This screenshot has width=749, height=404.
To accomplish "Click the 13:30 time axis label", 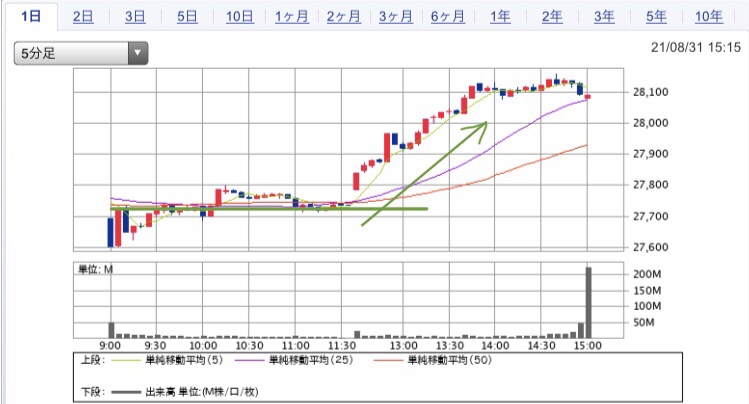I will coord(449,346).
